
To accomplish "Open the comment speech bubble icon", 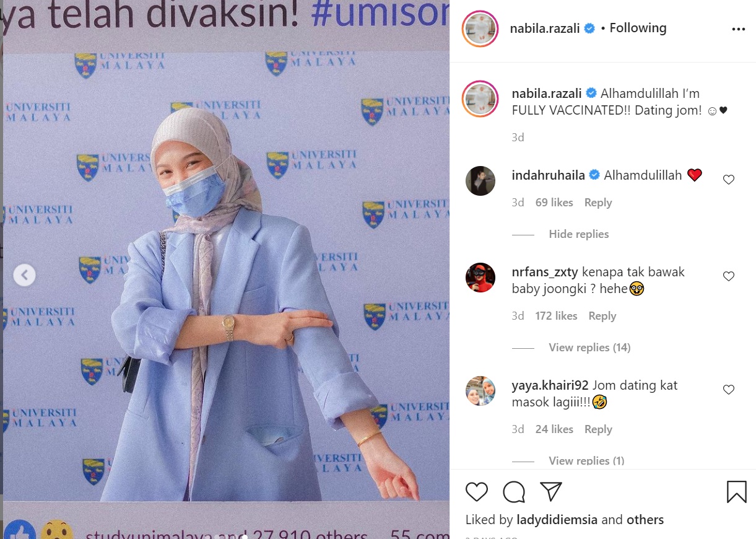I will 514,492.
